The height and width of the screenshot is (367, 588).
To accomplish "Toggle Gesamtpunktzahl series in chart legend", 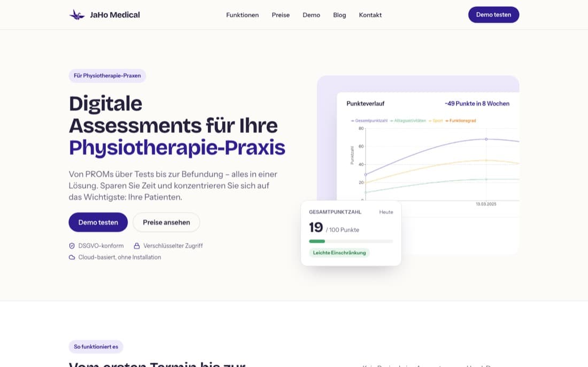I will point(369,121).
